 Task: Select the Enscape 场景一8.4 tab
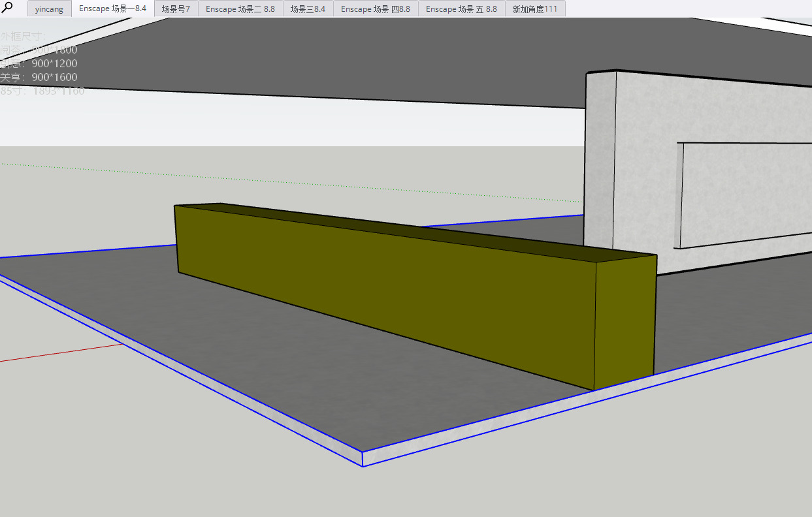[112, 8]
